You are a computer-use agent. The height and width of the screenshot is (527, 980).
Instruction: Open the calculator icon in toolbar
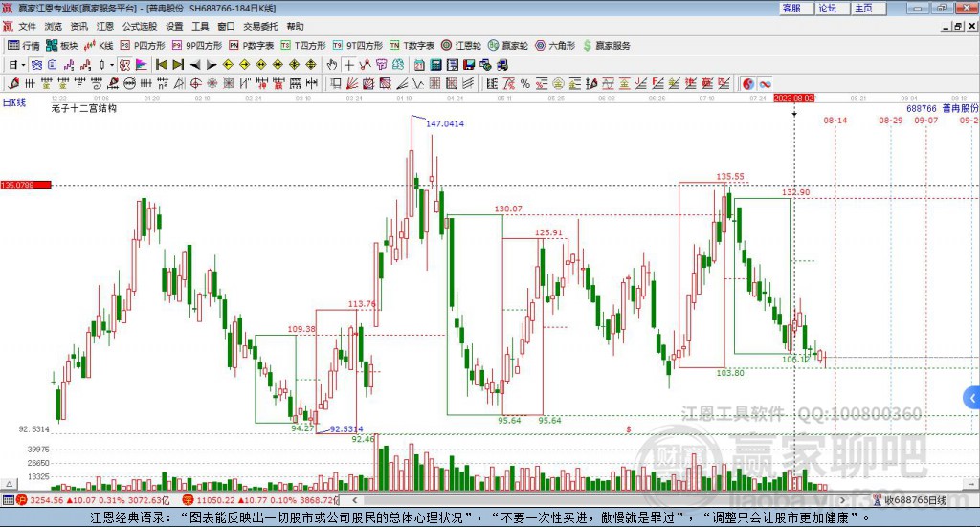pos(435,65)
